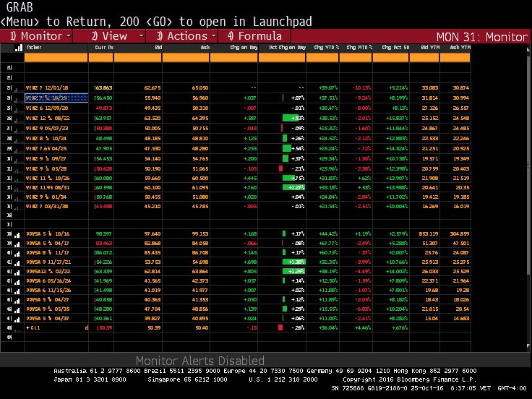The height and width of the screenshot is (399, 532).
Task: Click the green +1.27% percent change bar
Action: (293, 187)
